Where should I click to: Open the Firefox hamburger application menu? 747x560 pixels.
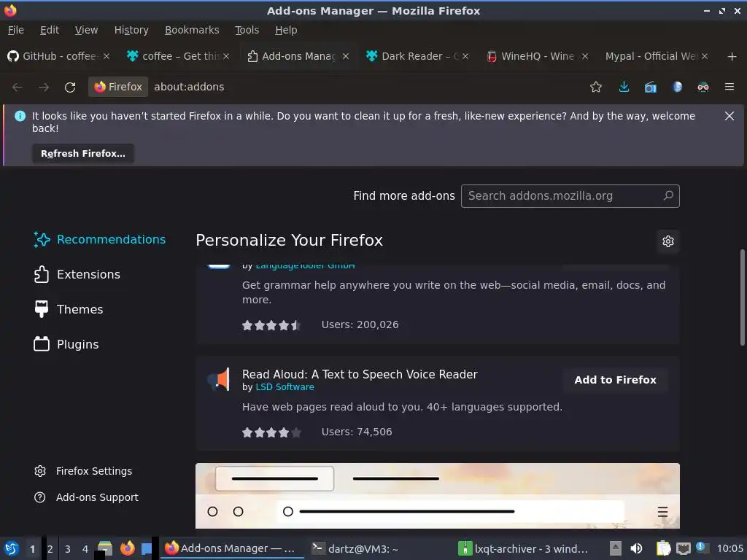point(729,87)
